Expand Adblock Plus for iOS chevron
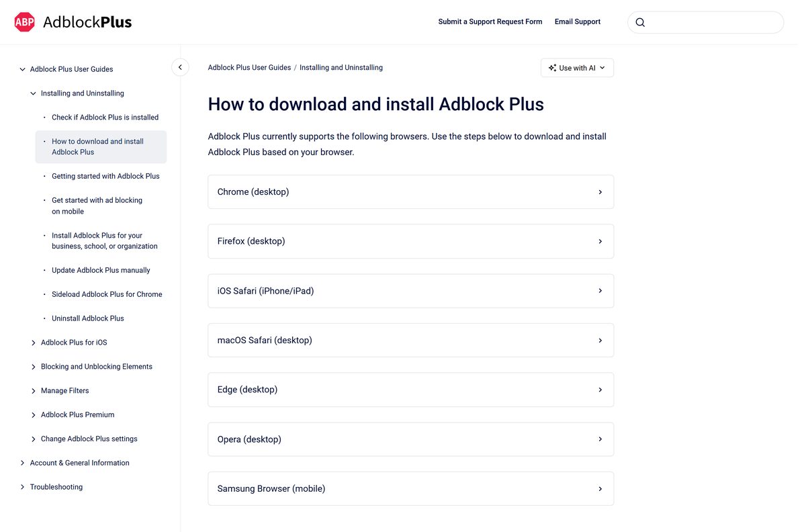Viewport: 806px width, 532px height. pyautogui.click(x=33, y=343)
